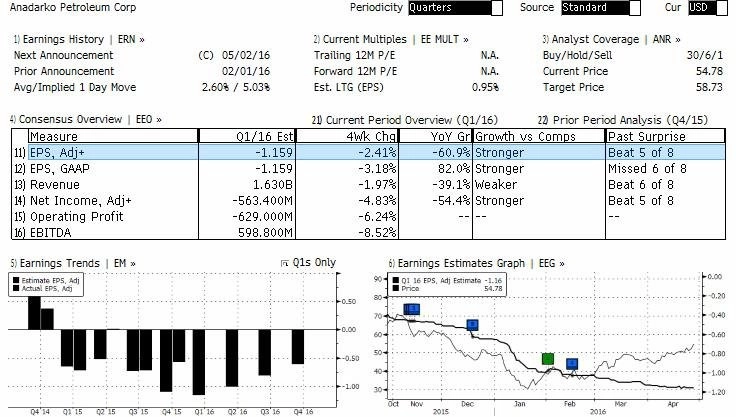Open Earnings Trends EM link
736x417 pixels.
coord(73,263)
